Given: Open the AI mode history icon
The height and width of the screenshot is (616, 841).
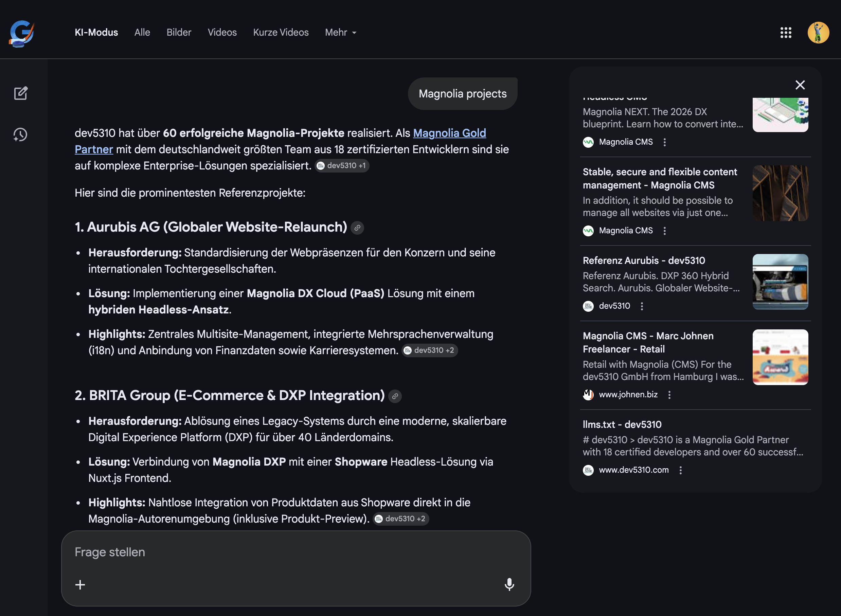Looking at the screenshot, I should (x=20, y=134).
